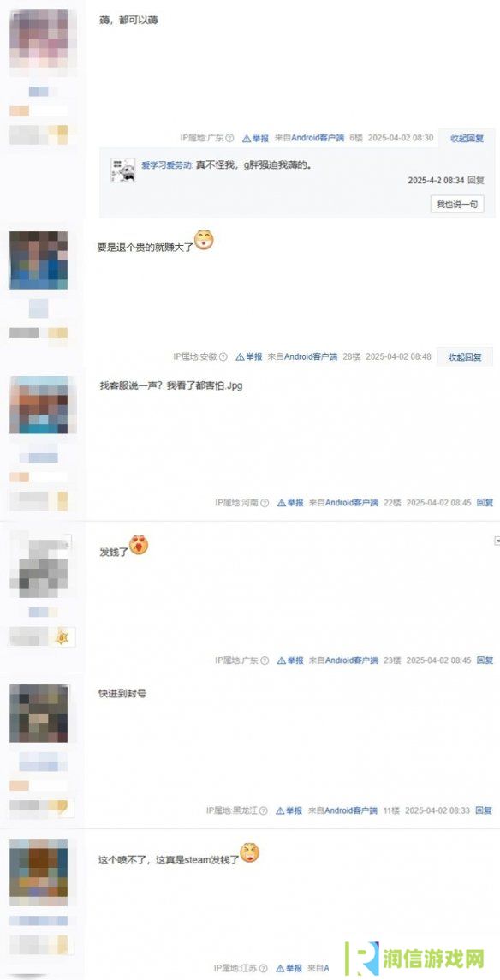Image resolution: width=500 pixels, height=980 pixels.
Task: Click the heart-eyes emoji after 发钱了
Action: pyautogui.click(x=139, y=544)
